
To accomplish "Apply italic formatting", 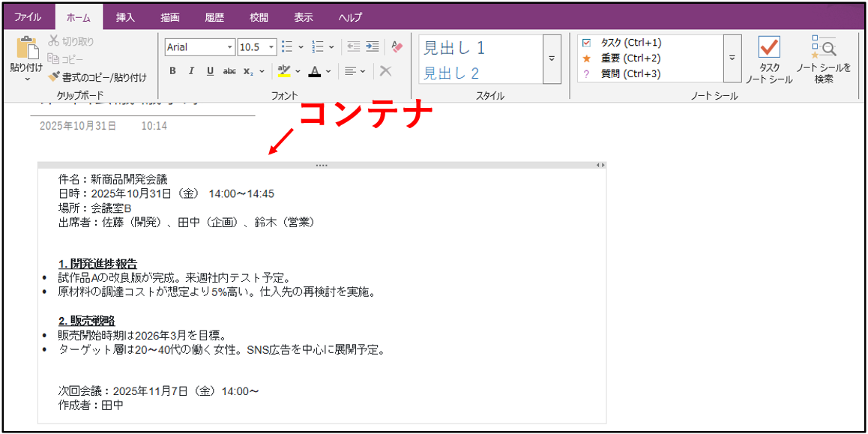I will coord(191,71).
